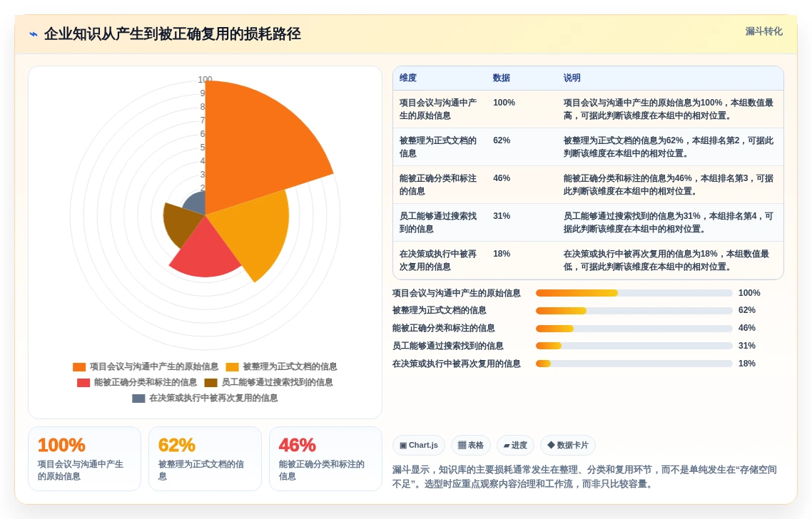Click the gray-blue polar chart segment
812x519 pixels.
197,205
